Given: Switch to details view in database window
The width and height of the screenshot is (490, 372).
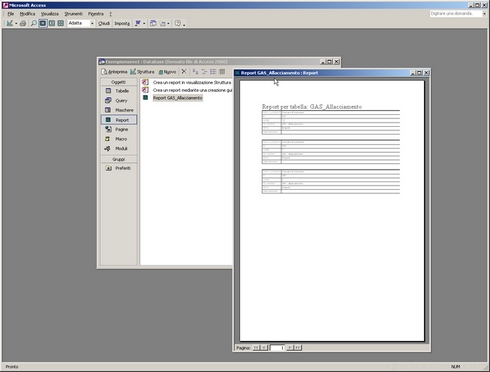Looking at the screenshot, I should (x=222, y=72).
